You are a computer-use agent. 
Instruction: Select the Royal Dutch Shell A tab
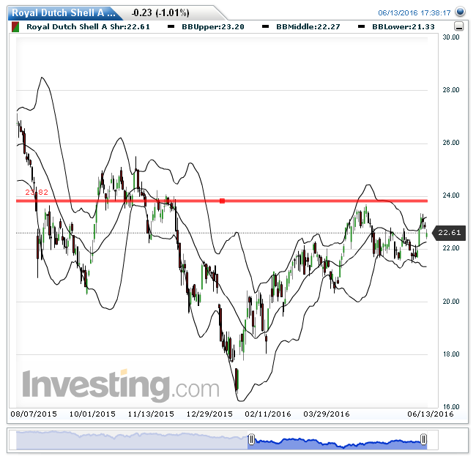pos(64,13)
